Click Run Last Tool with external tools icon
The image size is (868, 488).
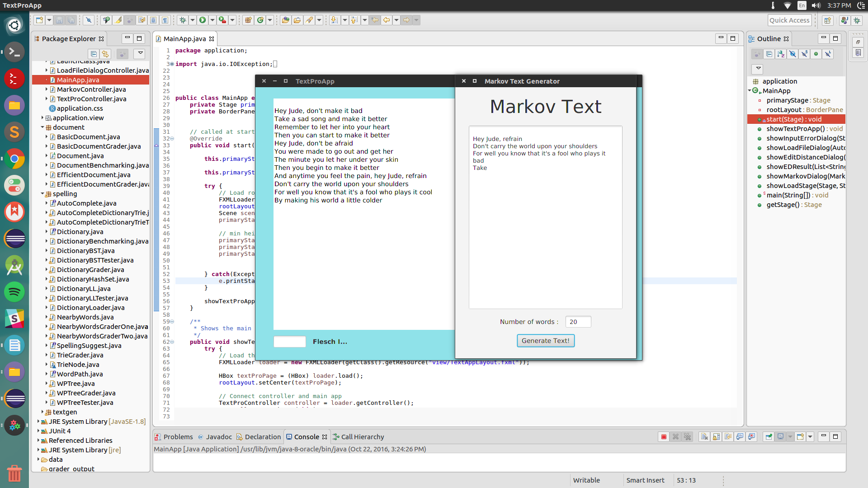coord(222,20)
